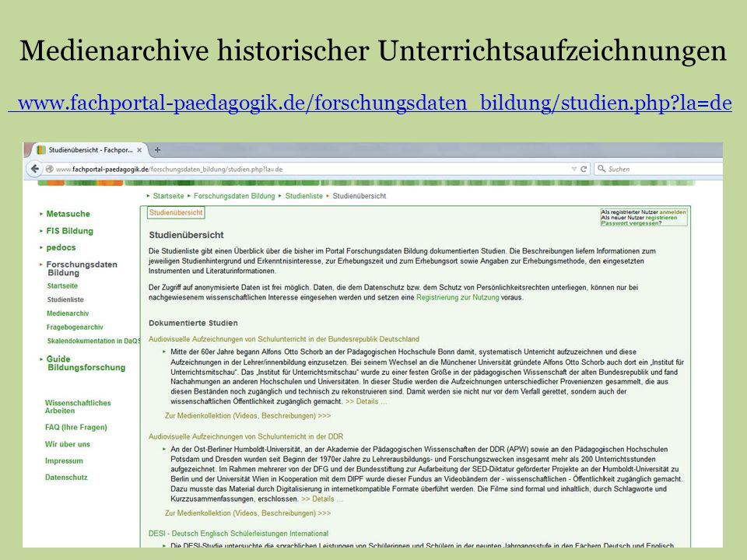This screenshot has height=560, width=747.
Task: Click the globe site identity icon
Action: [49, 169]
